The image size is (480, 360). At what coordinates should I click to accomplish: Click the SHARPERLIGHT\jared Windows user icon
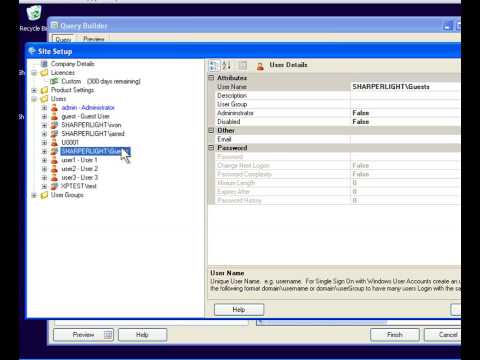54,134
